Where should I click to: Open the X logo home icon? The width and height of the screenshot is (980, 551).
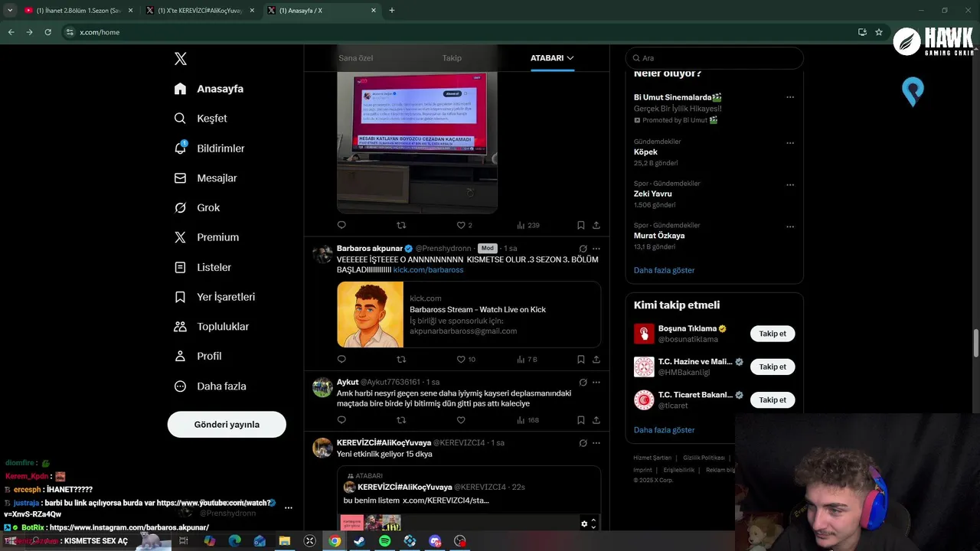pos(181,59)
